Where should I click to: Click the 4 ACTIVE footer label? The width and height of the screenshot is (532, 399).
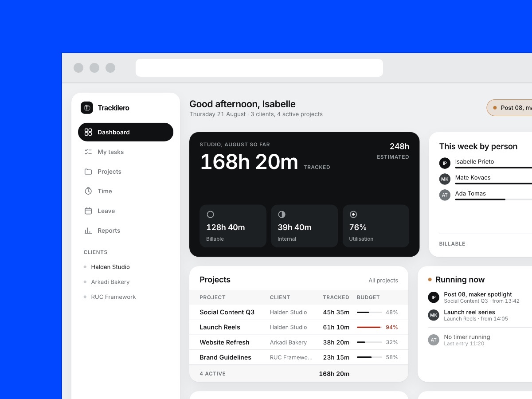point(213,374)
